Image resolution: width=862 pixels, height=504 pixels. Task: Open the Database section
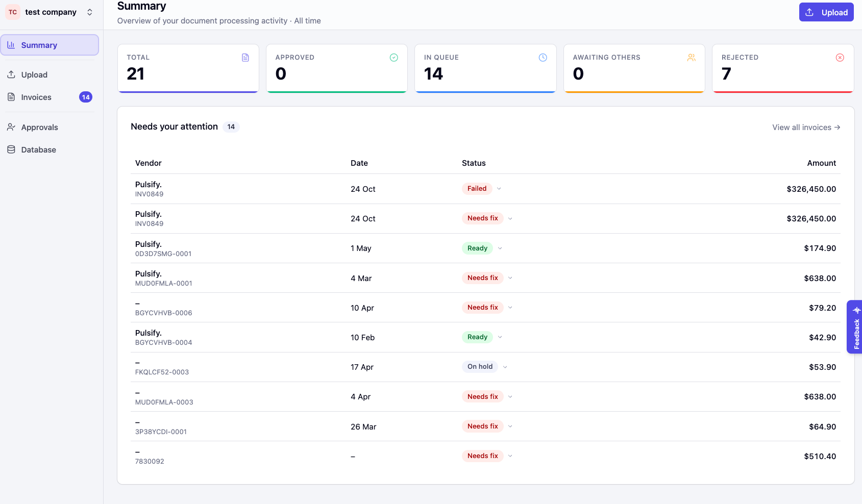pos(50,149)
